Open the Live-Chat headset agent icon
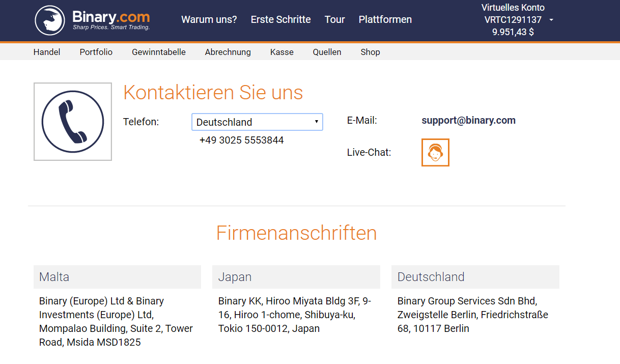This screenshot has width=620, height=364. click(435, 152)
